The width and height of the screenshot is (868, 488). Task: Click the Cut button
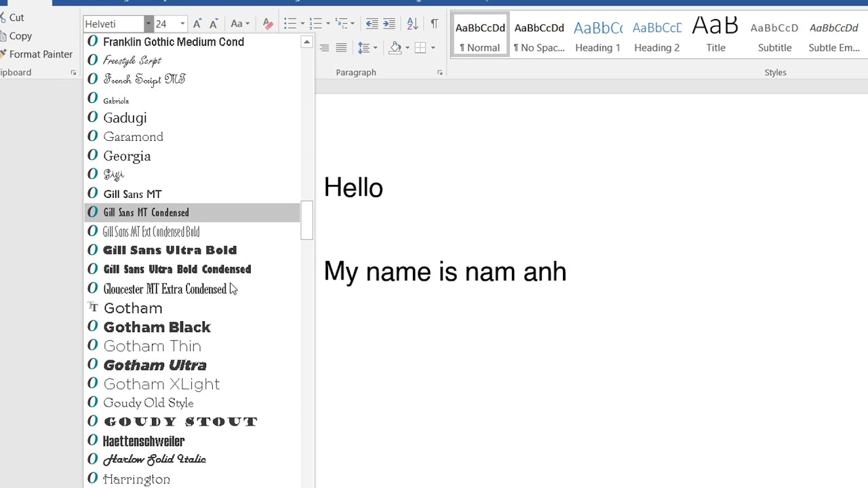[x=12, y=18]
